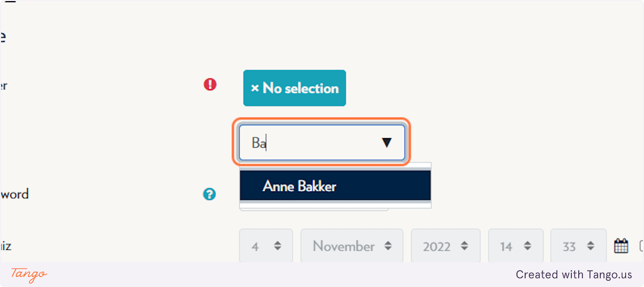Click the section heading at top left
The width and height of the screenshot is (644, 287).
[x=3, y=37]
